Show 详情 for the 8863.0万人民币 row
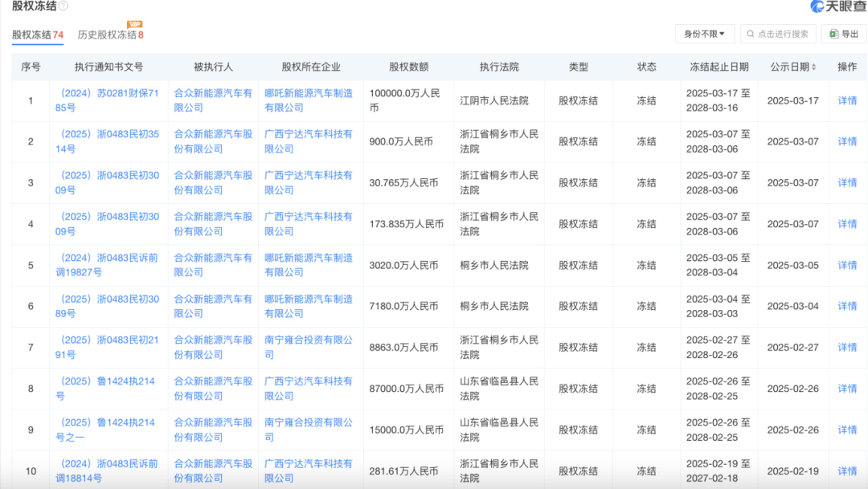Screen dimensions: 868x489 coord(847,348)
